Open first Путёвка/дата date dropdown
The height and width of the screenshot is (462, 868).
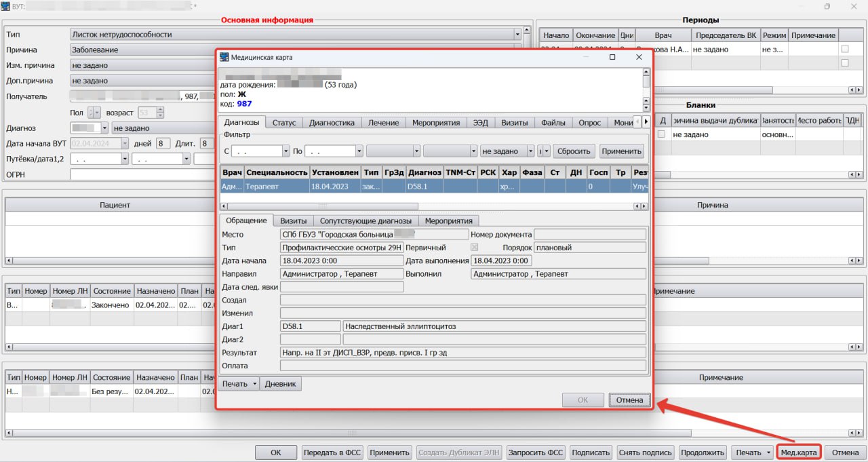point(125,159)
